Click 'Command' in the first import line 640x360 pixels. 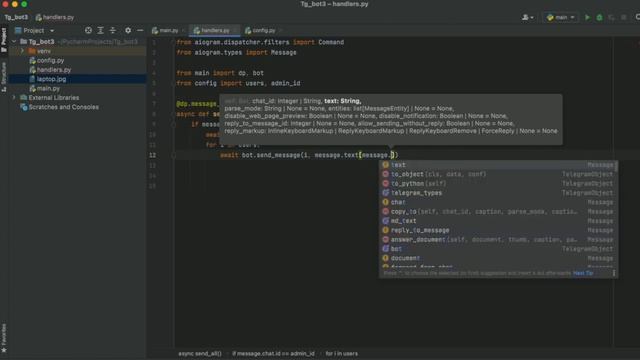point(331,42)
